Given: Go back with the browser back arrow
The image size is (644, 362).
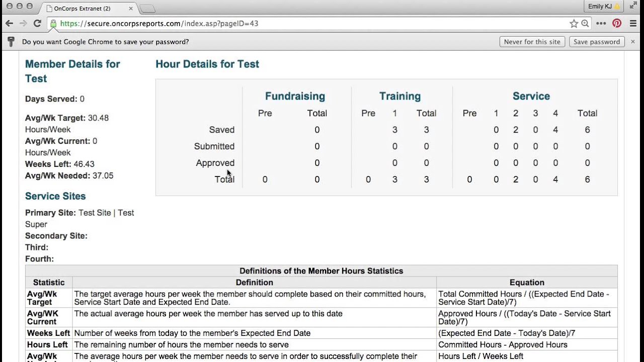Looking at the screenshot, I should point(9,24).
